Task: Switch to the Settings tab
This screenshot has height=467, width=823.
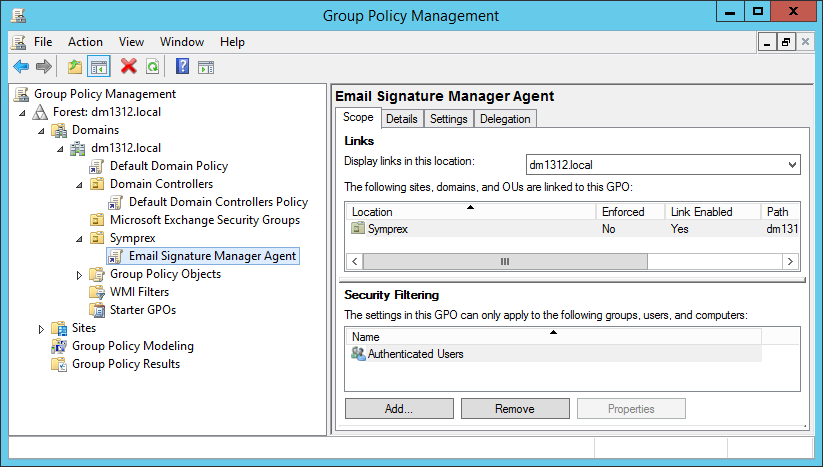Action: pos(448,119)
